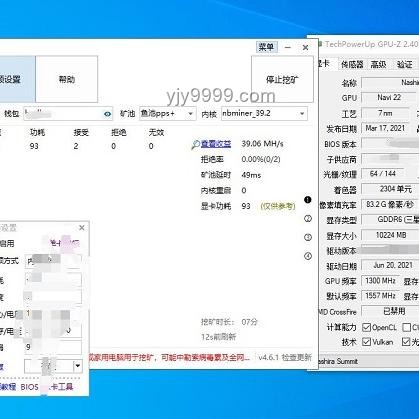Screen dimensions: 419x419
Task: Click v4.6.1 检查更新 to check updates
Action: tap(285, 358)
